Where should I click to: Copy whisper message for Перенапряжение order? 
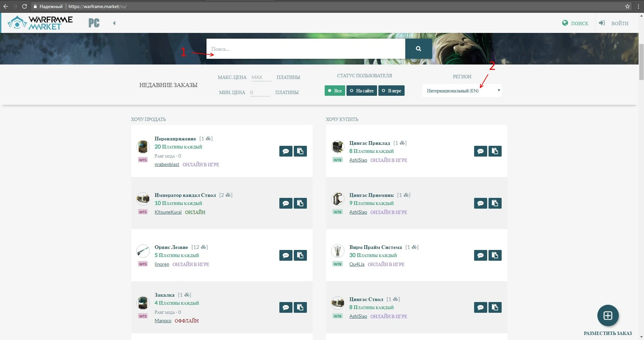coord(300,151)
